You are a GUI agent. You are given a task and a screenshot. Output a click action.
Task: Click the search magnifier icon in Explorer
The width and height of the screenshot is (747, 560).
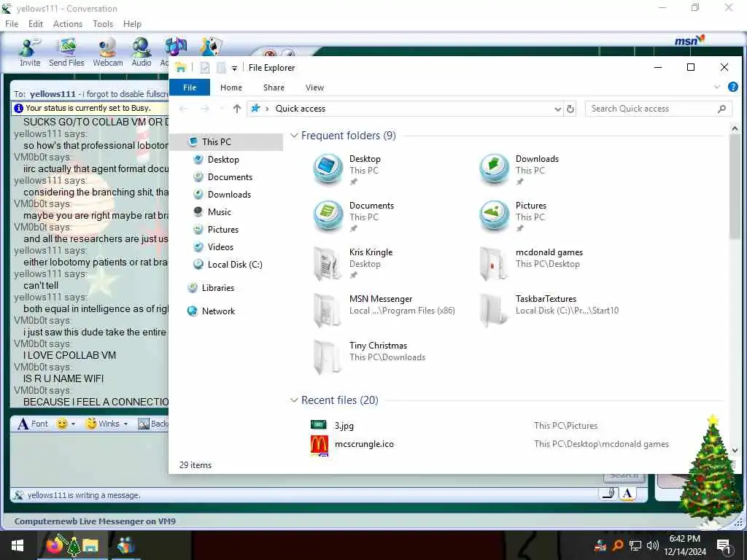pos(721,109)
